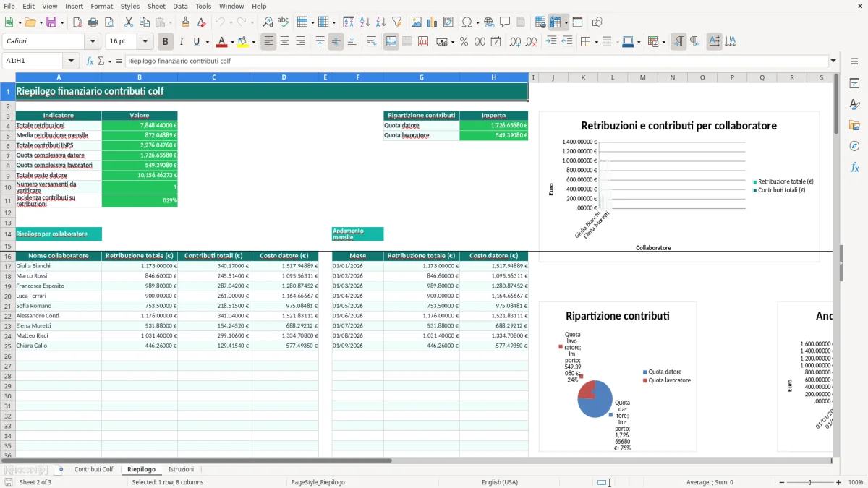Copy selection with the Copy icon
This screenshot has width=868, height=488.
tap(144, 22)
